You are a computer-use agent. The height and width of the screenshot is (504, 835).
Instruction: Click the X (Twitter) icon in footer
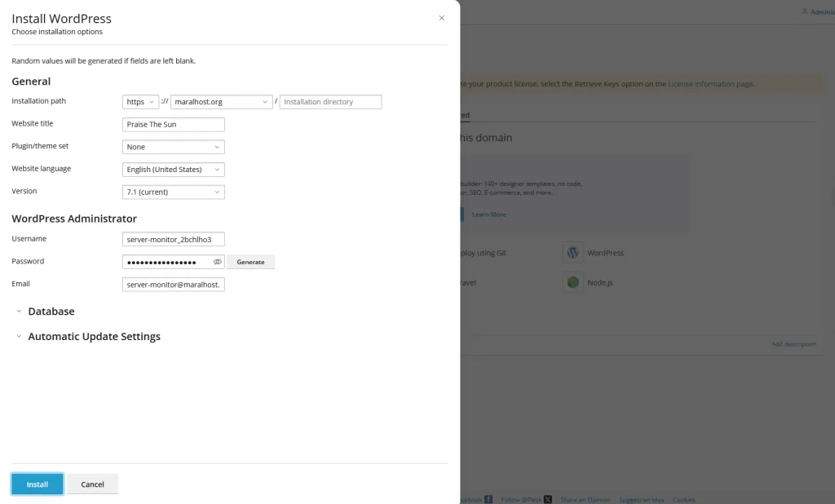pos(547,500)
